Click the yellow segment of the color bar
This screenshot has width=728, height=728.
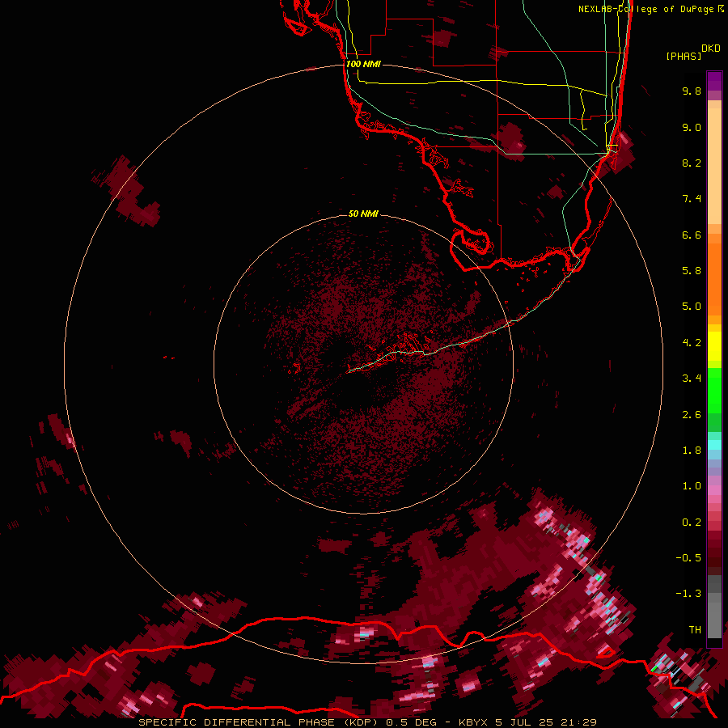[x=714, y=346]
